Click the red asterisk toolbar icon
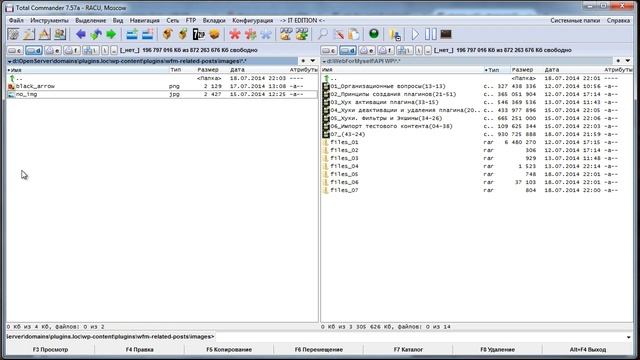 235,34
